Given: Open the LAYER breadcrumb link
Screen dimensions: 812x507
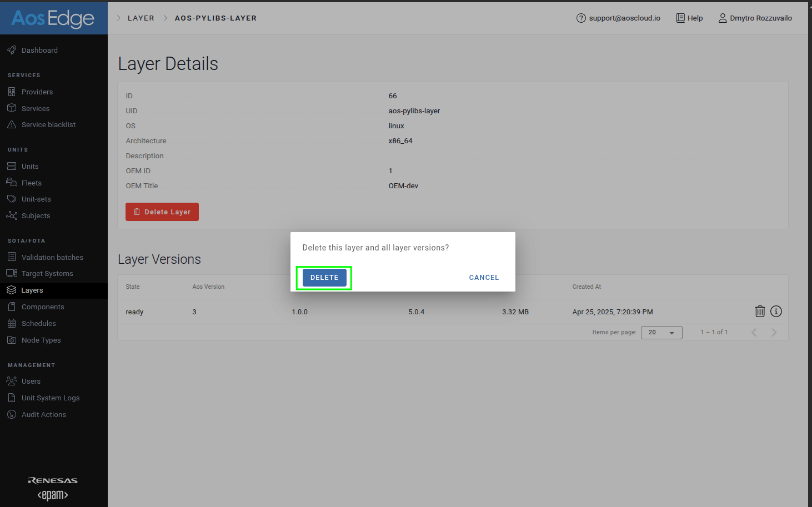Looking at the screenshot, I should point(141,18).
